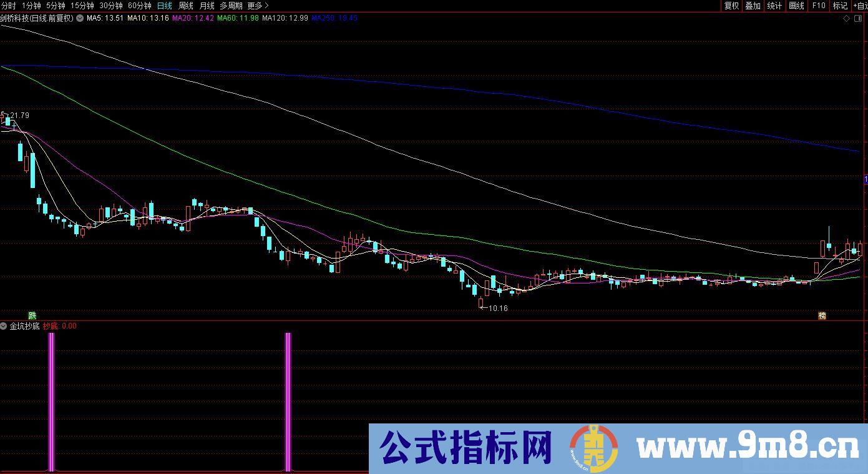
Task: Select the 叠加 (overlay) tool
Action: point(752,6)
